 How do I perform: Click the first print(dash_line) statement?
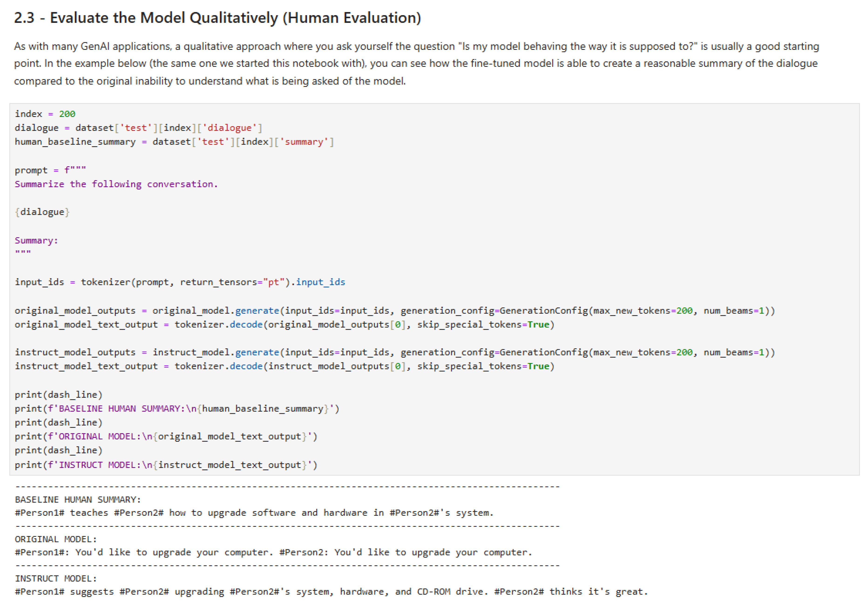[x=58, y=395]
